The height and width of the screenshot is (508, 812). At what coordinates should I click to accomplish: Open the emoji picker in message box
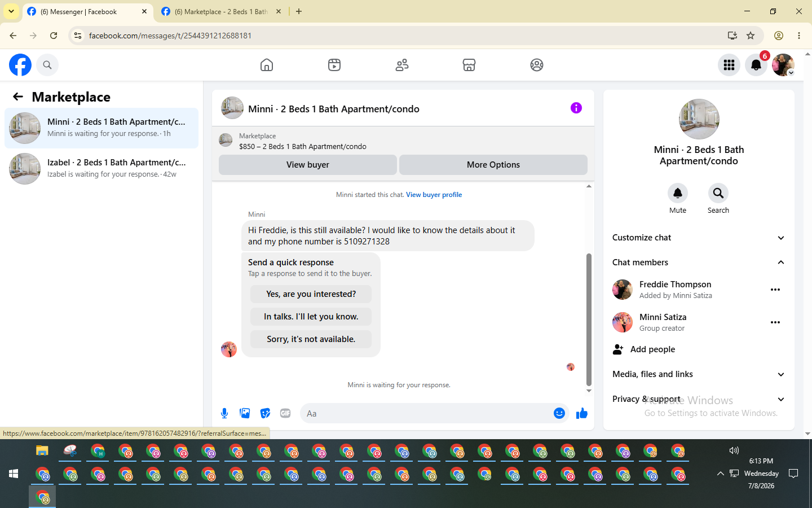coord(559,413)
